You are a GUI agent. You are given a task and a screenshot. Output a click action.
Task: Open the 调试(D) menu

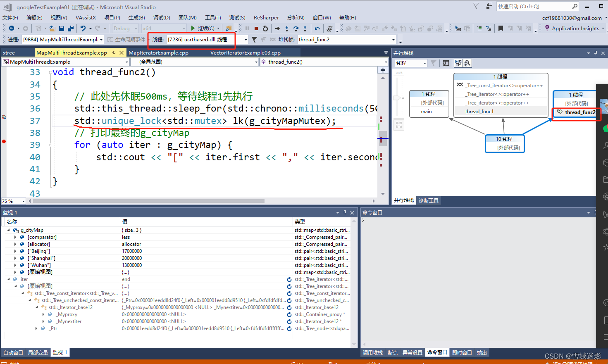click(162, 18)
